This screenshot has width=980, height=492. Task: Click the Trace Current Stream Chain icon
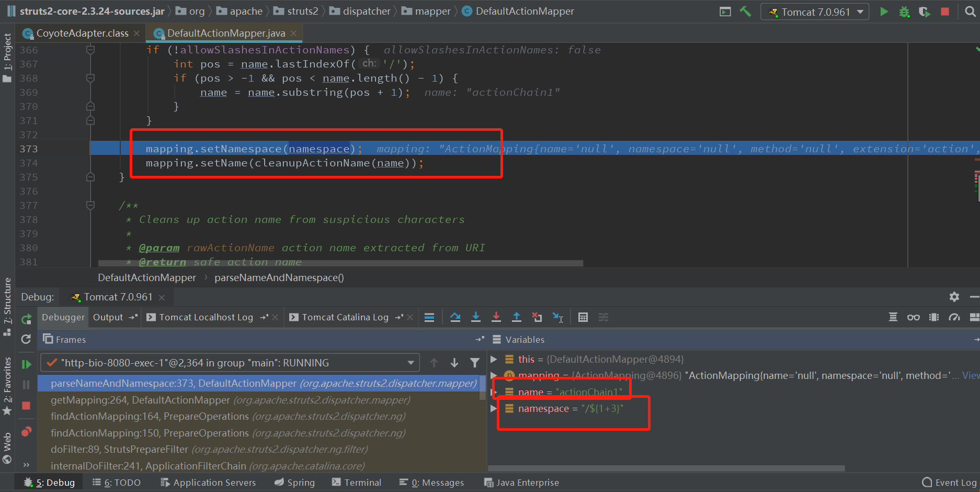[603, 317]
